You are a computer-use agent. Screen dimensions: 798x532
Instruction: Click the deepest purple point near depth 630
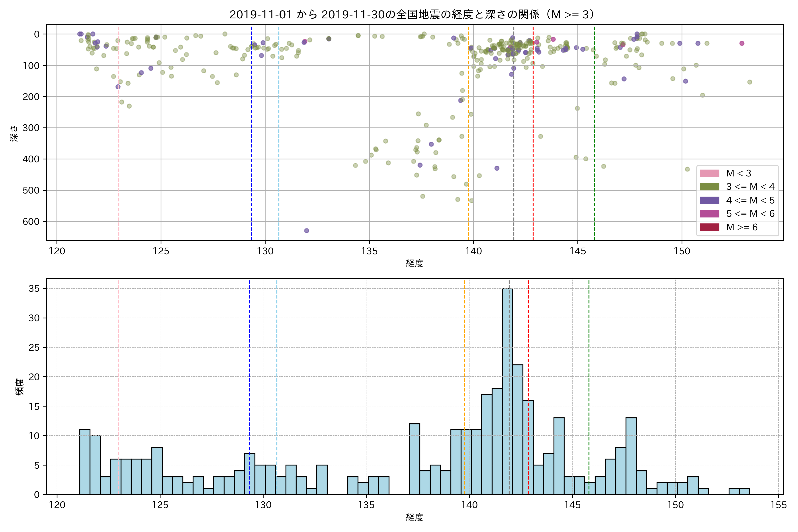(x=306, y=231)
